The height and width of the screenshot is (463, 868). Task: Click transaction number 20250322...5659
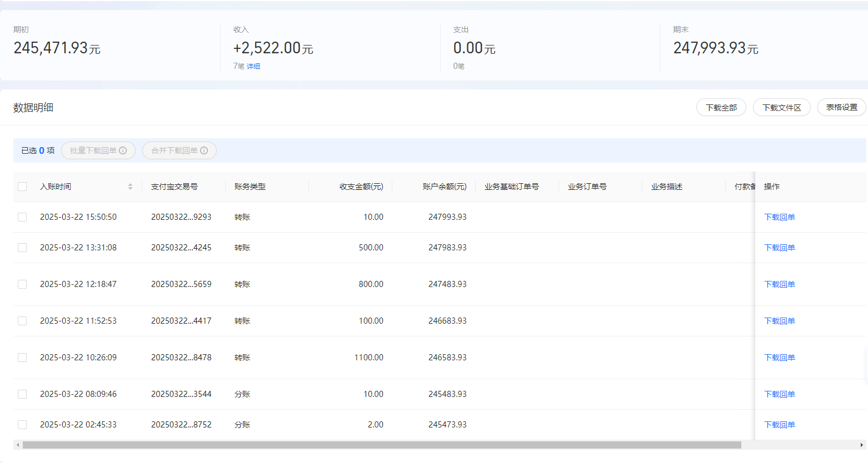181,284
